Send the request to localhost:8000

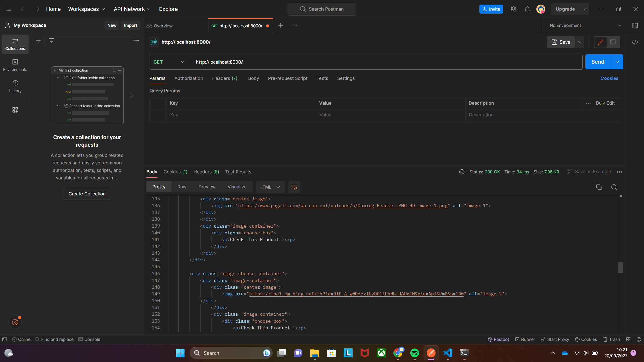pos(598,62)
